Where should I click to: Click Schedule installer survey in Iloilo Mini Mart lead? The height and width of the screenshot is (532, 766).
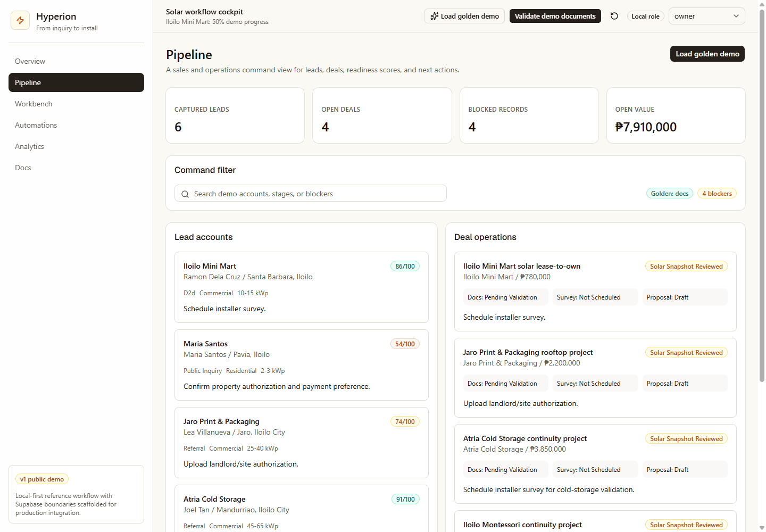tap(224, 309)
